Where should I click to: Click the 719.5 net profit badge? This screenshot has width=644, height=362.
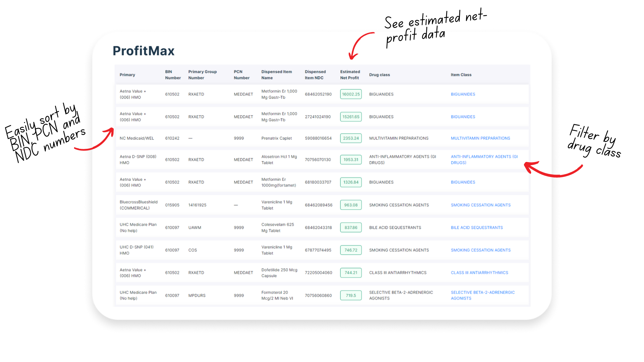pyautogui.click(x=351, y=295)
